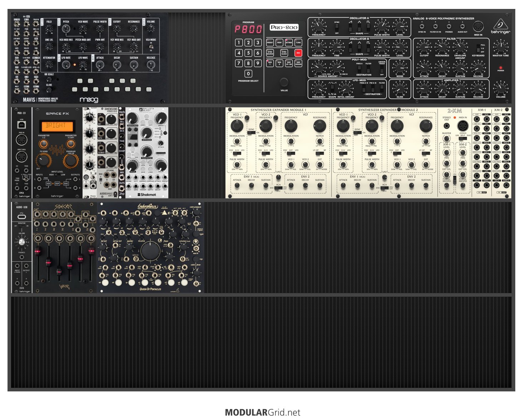
Task: Click the Sidecar logo on the WORNG module
Action: 63,207
